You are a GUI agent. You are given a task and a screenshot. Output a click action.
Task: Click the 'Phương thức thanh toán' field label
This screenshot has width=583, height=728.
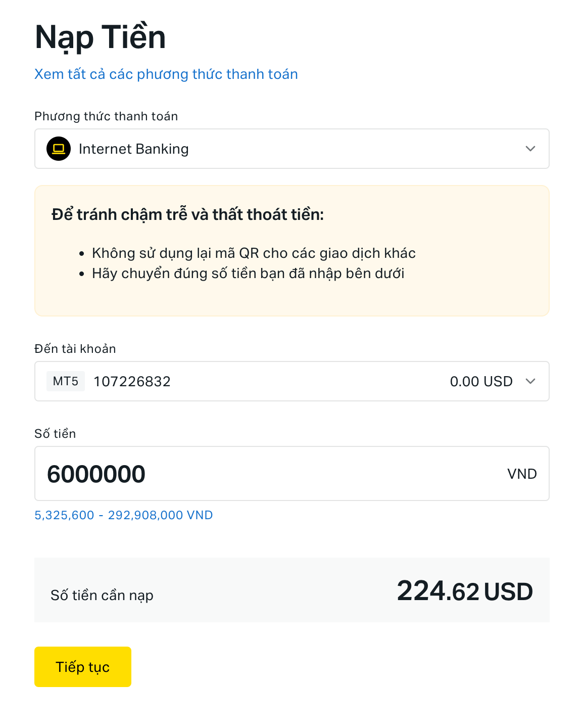(x=106, y=116)
